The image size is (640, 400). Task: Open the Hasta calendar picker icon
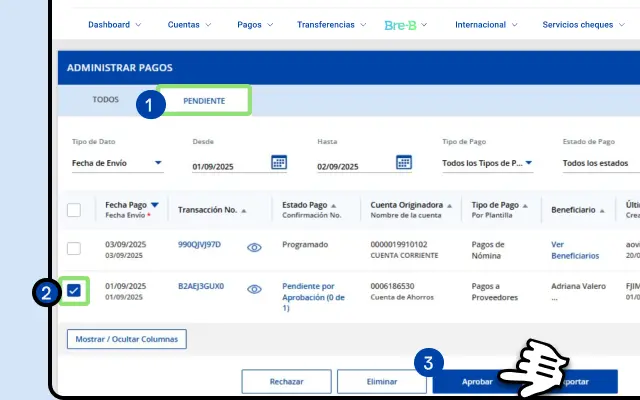pos(404,162)
